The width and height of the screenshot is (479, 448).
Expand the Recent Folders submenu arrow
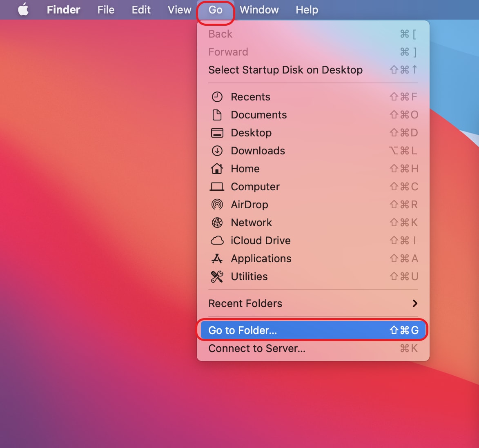point(414,303)
